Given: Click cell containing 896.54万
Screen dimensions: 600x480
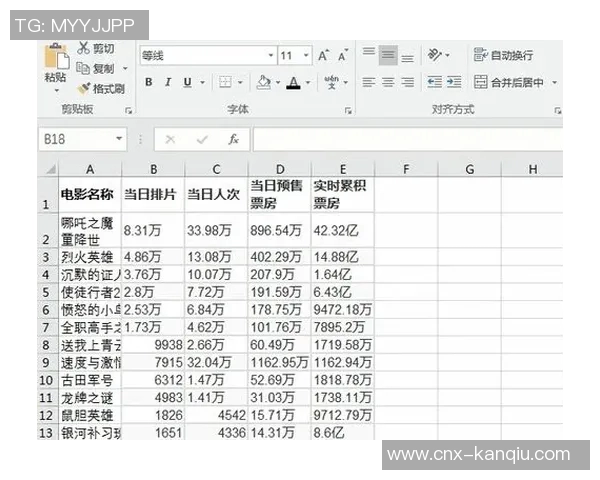Looking at the screenshot, I should [280, 230].
